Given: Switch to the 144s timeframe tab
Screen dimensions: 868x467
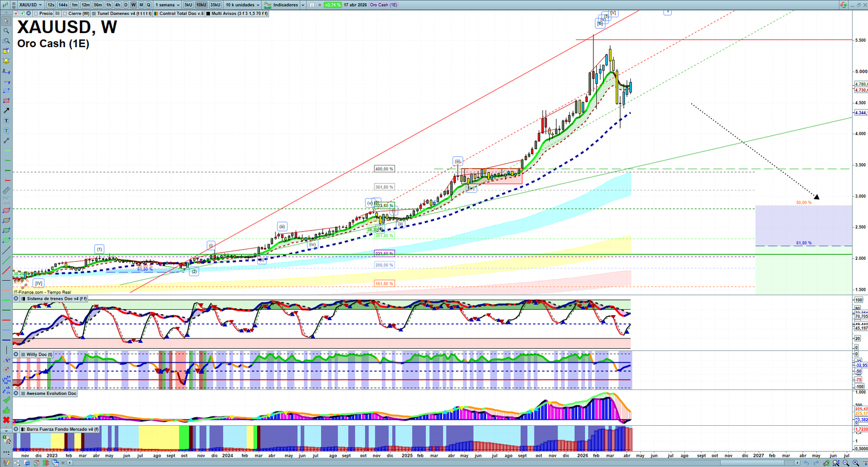Looking at the screenshot, I should click(x=63, y=5).
